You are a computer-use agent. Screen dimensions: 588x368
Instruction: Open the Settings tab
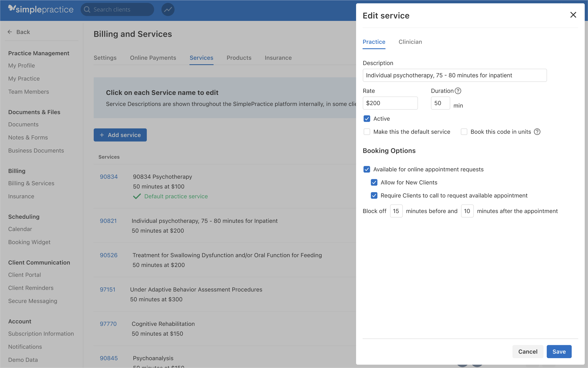pos(105,58)
